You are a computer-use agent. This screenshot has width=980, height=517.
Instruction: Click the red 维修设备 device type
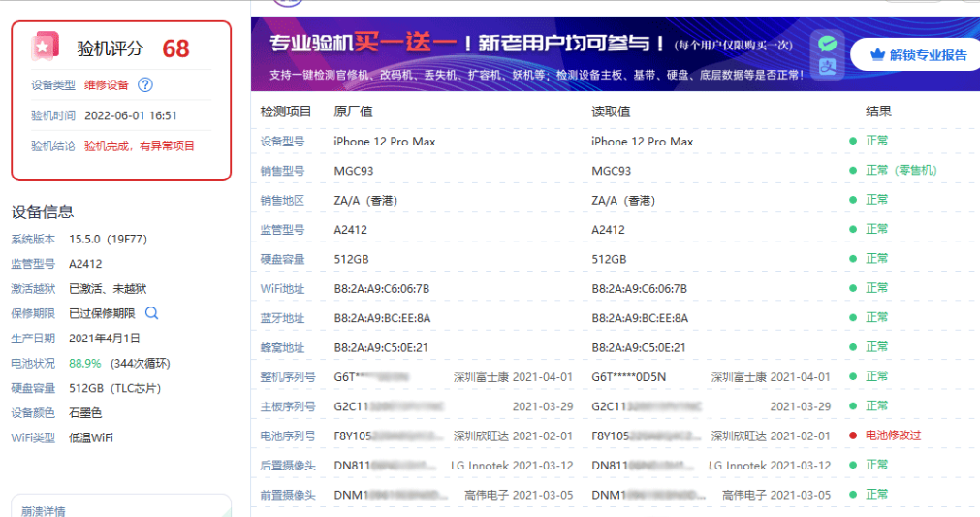coord(107,85)
